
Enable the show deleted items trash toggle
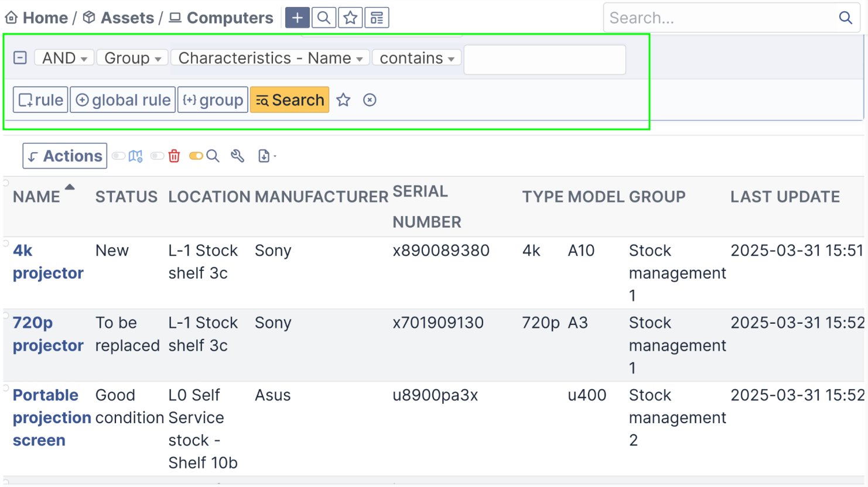pos(156,156)
